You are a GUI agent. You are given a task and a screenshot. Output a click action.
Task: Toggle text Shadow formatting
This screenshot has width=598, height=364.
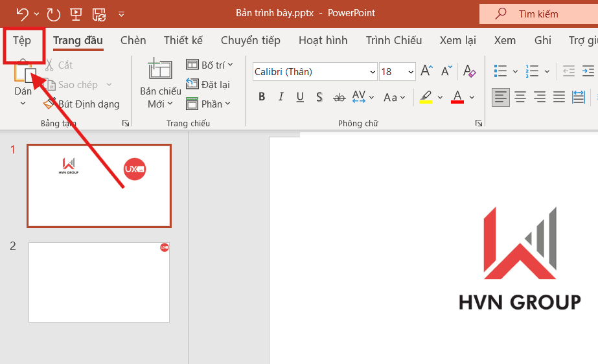coord(319,97)
